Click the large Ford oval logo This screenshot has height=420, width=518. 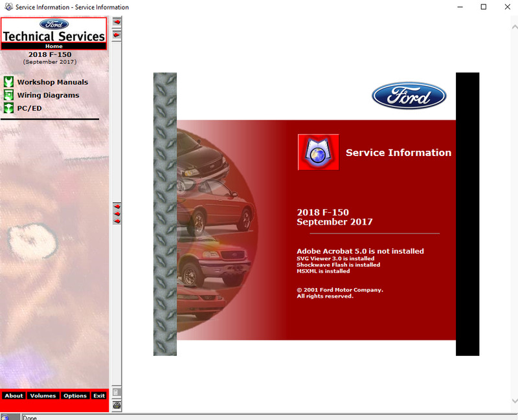pyautogui.click(x=409, y=96)
